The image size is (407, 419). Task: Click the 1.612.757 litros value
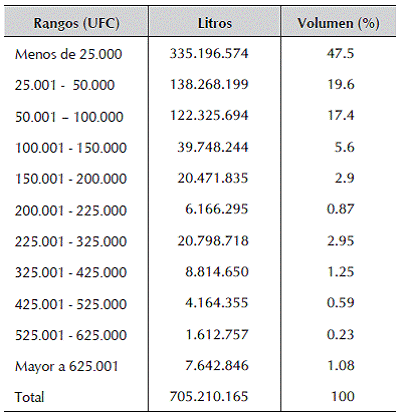click(x=217, y=334)
